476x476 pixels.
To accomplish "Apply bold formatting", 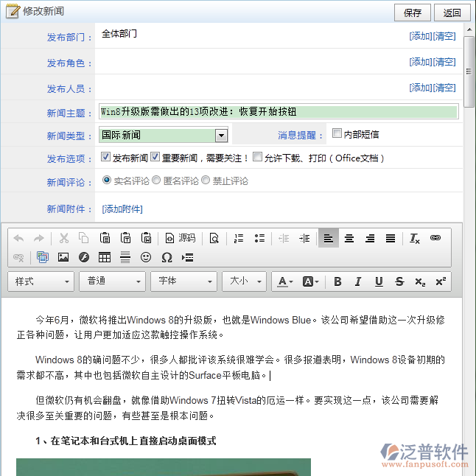I will (x=337, y=281).
